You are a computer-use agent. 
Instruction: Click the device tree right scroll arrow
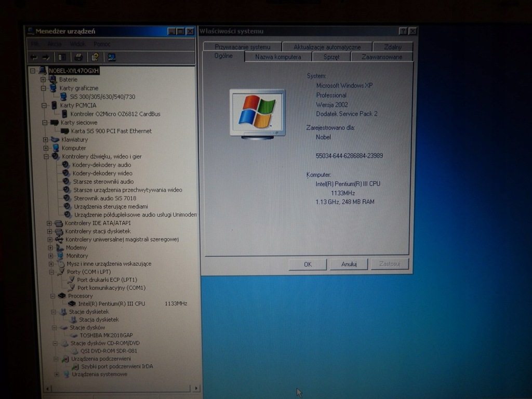click(196, 388)
